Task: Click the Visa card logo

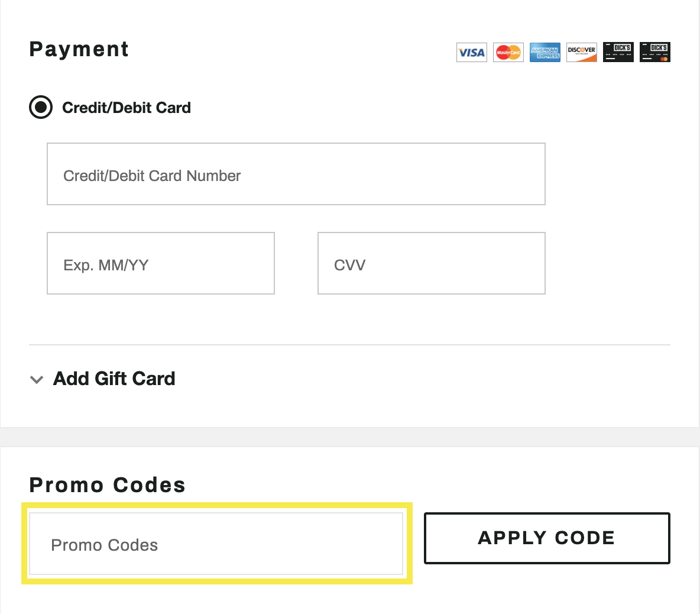Action: (472, 52)
